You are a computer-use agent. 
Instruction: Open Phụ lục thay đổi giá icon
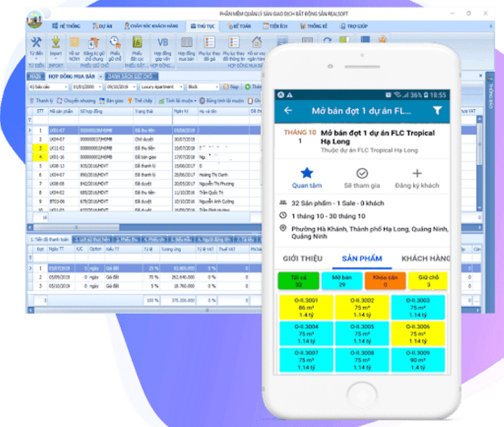pos(209,42)
